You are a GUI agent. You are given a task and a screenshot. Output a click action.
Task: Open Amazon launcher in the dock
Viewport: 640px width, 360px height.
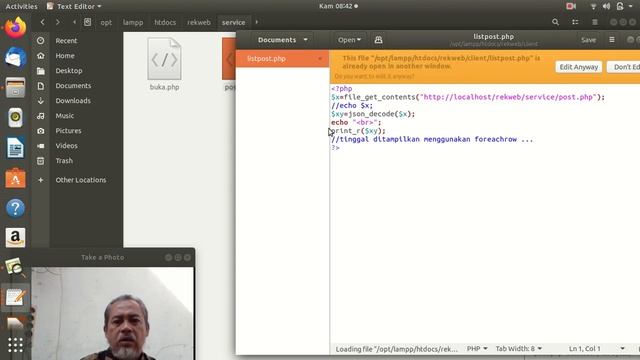point(16,238)
